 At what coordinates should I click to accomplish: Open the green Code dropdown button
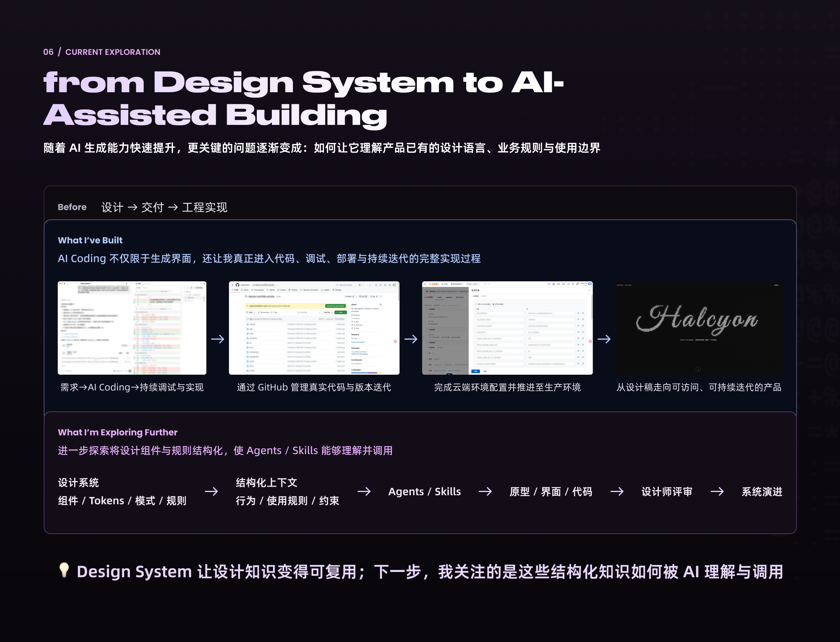pos(341,313)
